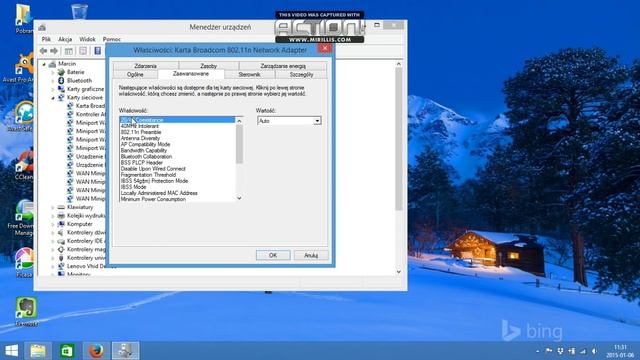Open the Plik menu
The height and width of the screenshot is (360, 640).
coord(46,39)
